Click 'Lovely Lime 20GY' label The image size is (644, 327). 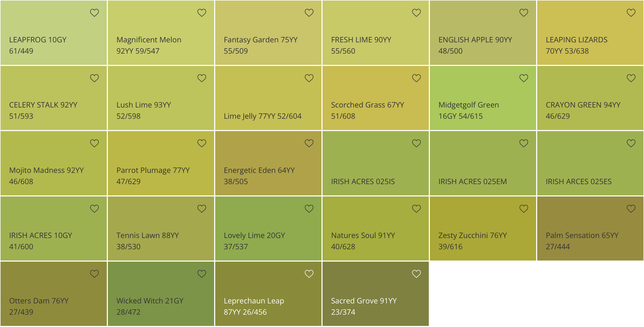254,236
